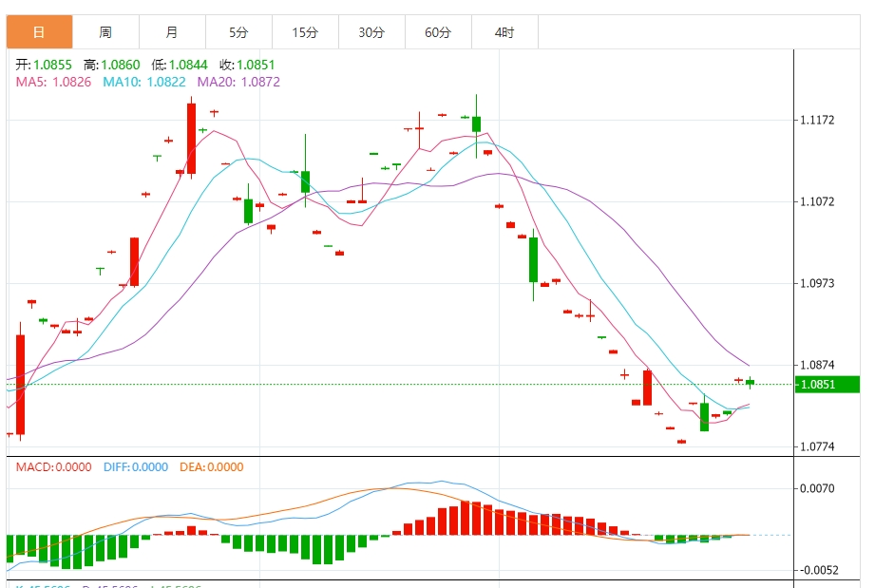
Task: Click the DIFF:0.0000 indicator label
Action: click(136, 467)
